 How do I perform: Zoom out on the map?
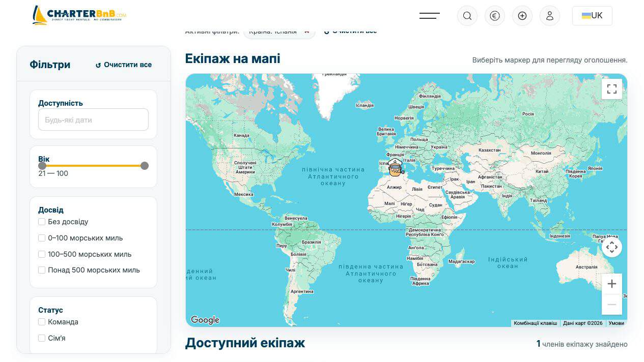point(612,305)
